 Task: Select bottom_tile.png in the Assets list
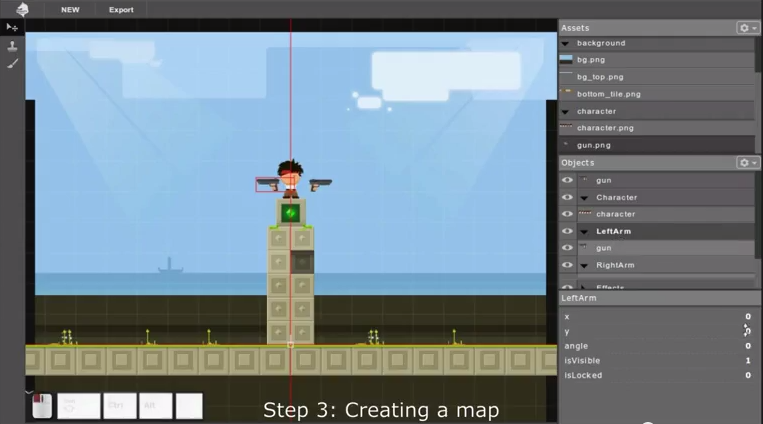608,94
